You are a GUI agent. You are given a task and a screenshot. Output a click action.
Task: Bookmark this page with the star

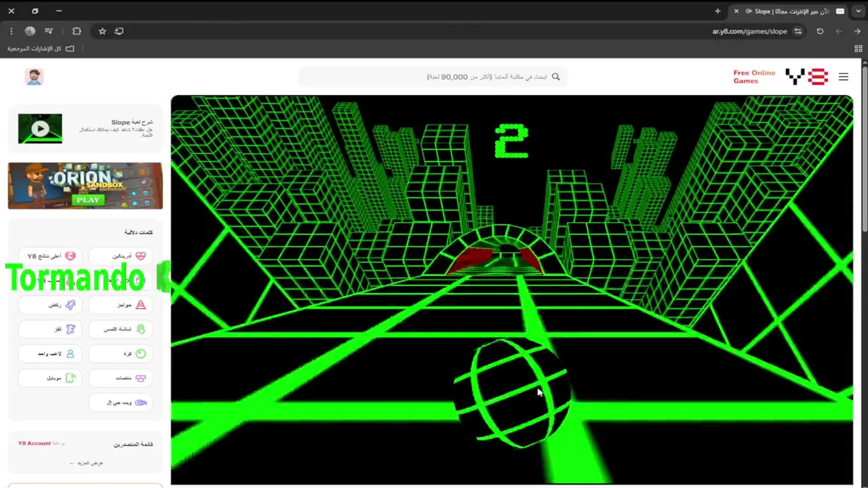[x=102, y=31]
